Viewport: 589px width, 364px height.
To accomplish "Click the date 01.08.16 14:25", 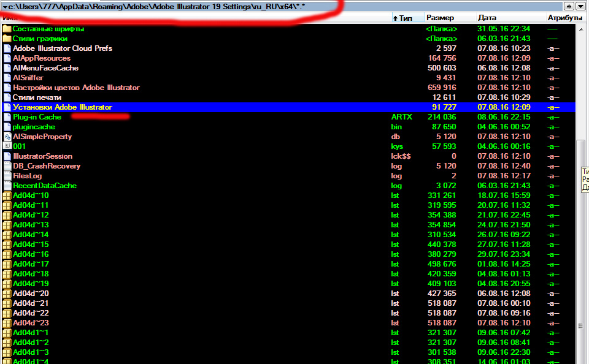I will tap(504, 264).
